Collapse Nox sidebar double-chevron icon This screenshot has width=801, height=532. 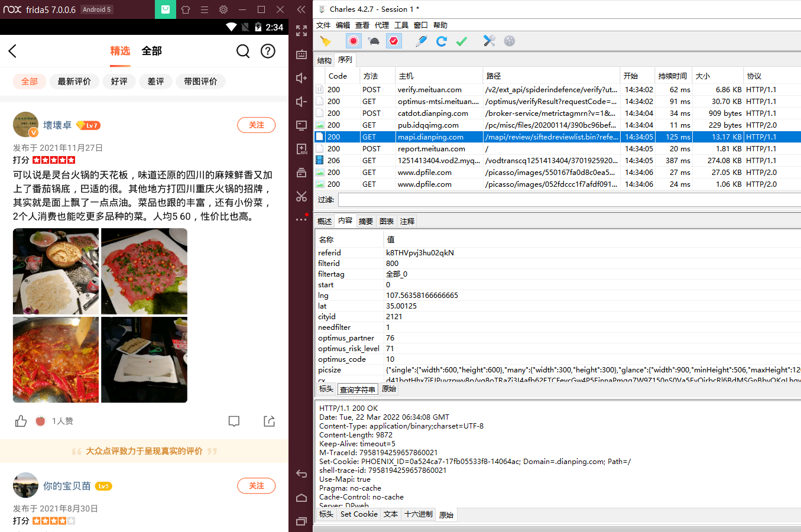coord(301,9)
